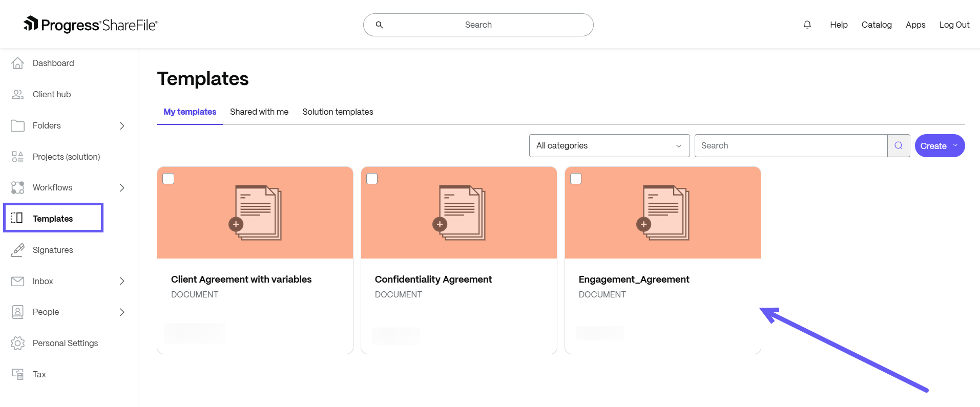Image resolution: width=980 pixels, height=407 pixels.
Task: Open the All categories dropdown
Action: 609,146
